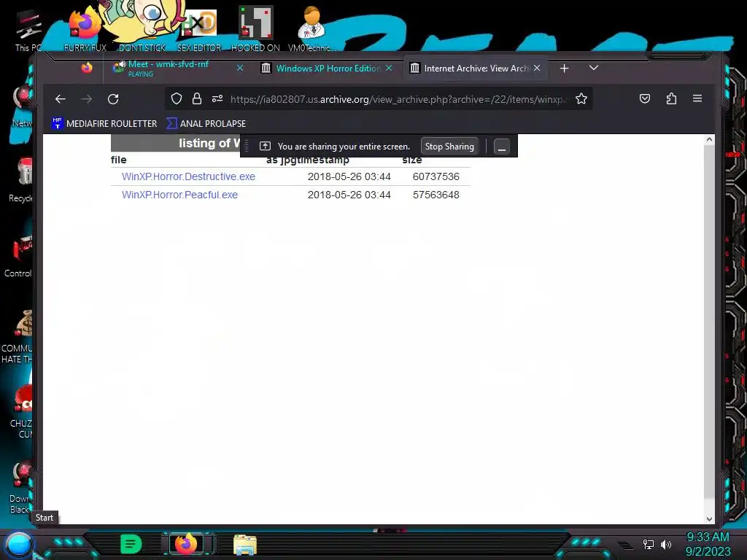This screenshot has height=560, width=747.
Task: Go back to the previous page
Action: point(61,99)
